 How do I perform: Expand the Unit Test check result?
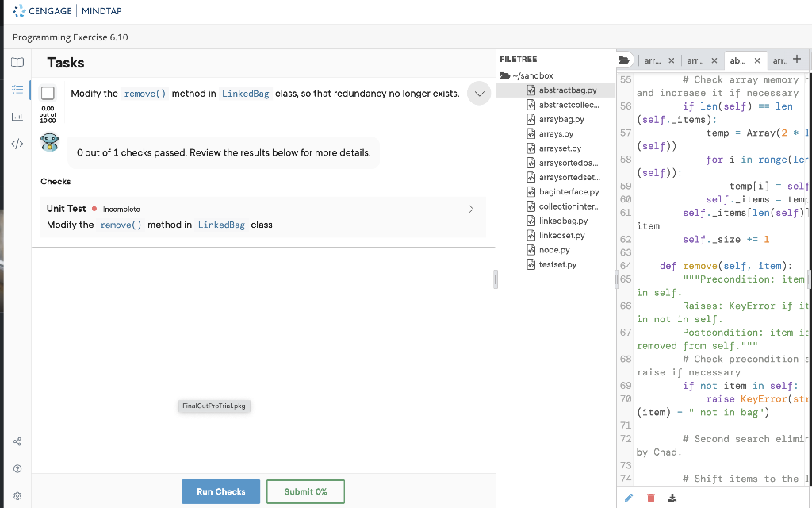click(x=471, y=208)
